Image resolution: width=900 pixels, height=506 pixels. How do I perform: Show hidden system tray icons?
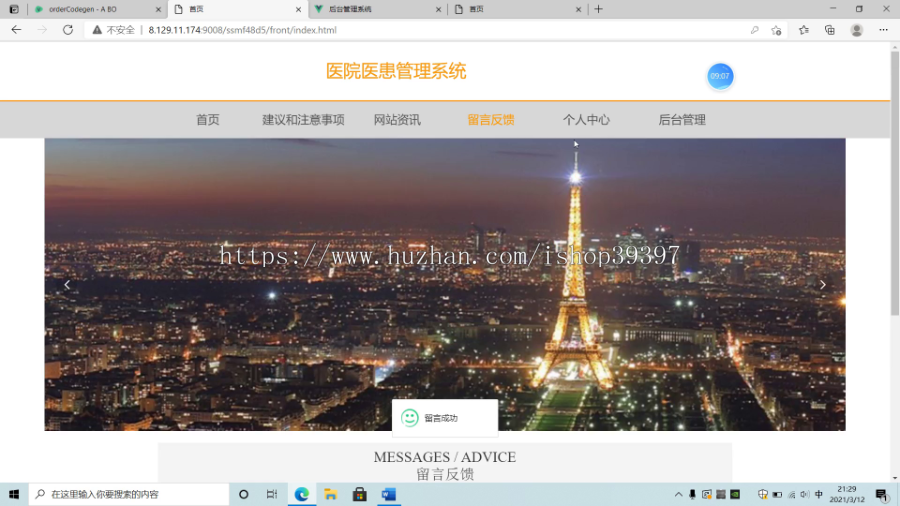(x=678, y=495)
